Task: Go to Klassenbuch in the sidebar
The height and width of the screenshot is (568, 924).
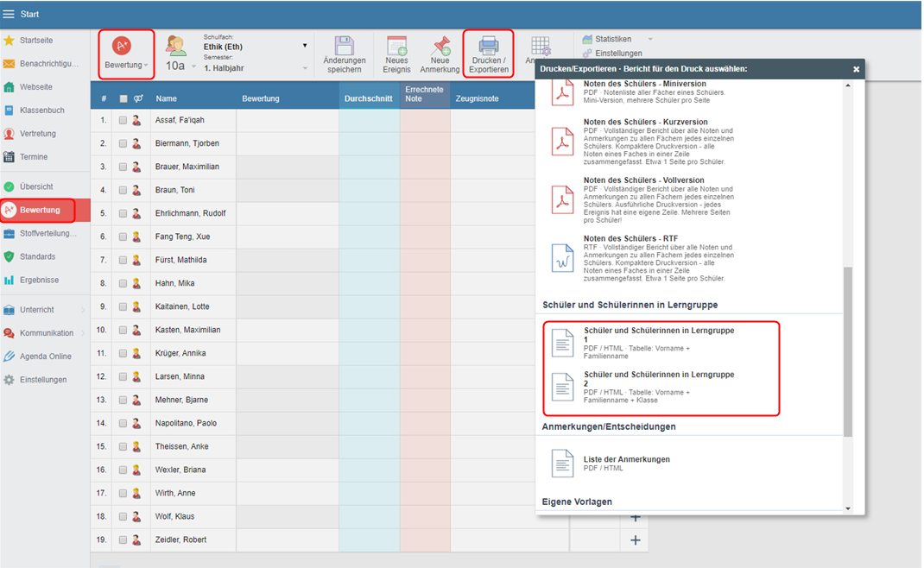Action: (x=41, y=110)
